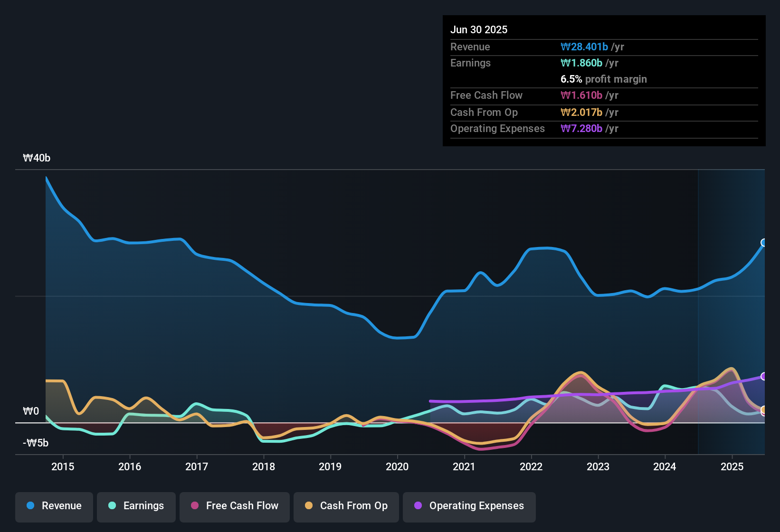Click the ₩1.610b Free Cash Flow value
The width and height of the screenshot is (780, 532).
(581, 95)
